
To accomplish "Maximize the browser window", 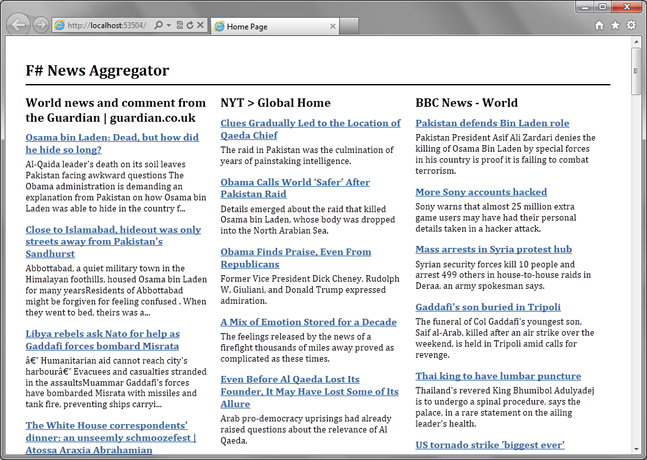I will [x=603, y=7].
